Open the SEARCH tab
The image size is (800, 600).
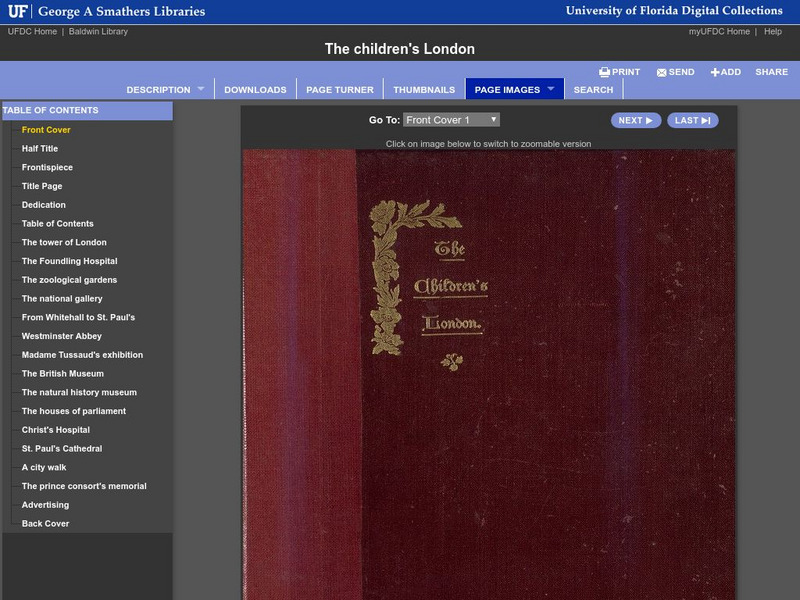593,89
